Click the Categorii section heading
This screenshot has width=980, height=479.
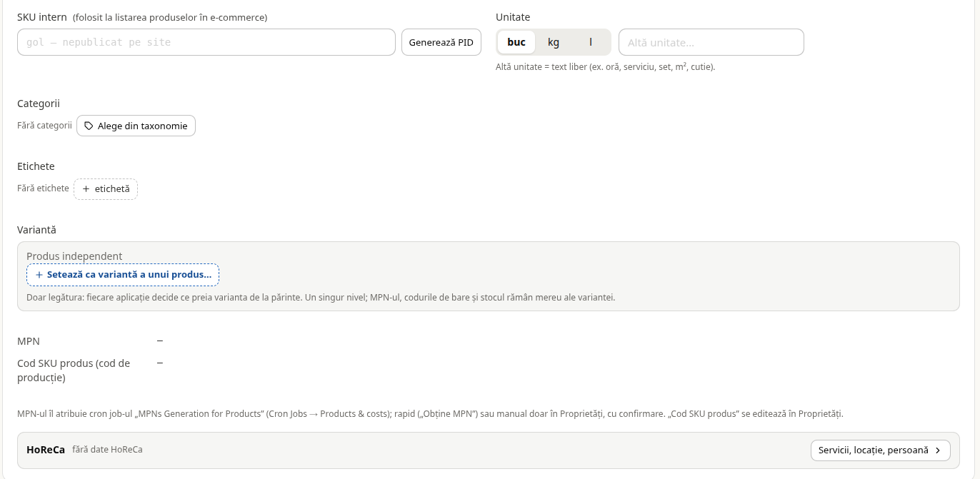39,104
